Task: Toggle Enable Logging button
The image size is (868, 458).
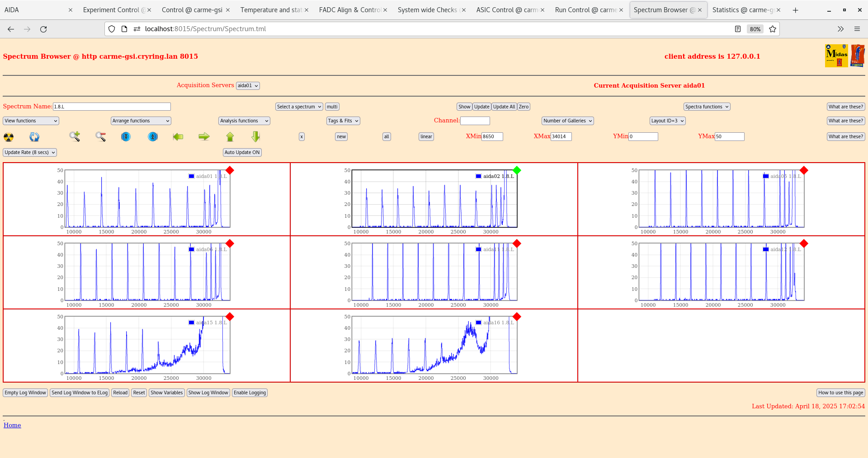Action: (x=250, y=393)
